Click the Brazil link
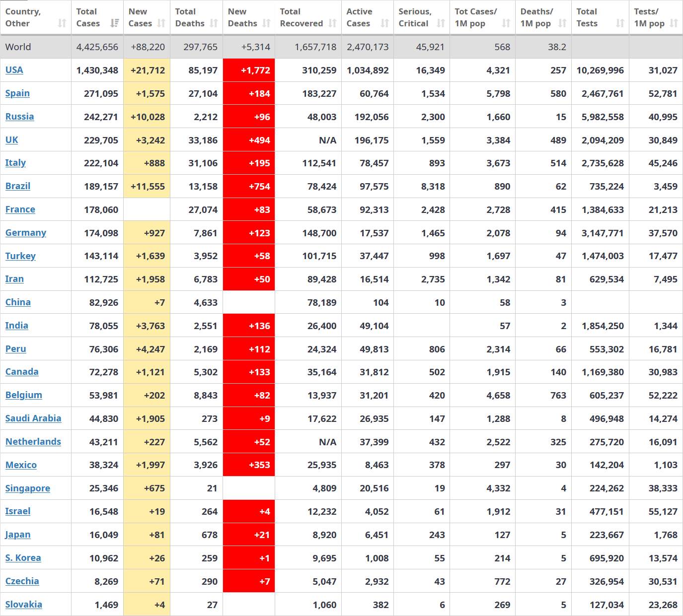 (x=18, y=186)
